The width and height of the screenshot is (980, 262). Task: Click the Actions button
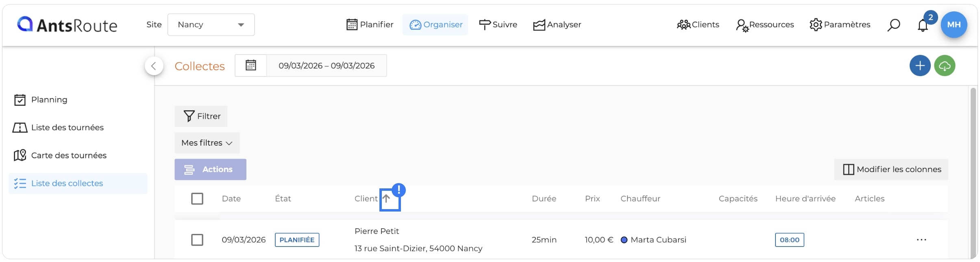coord(210,169)
